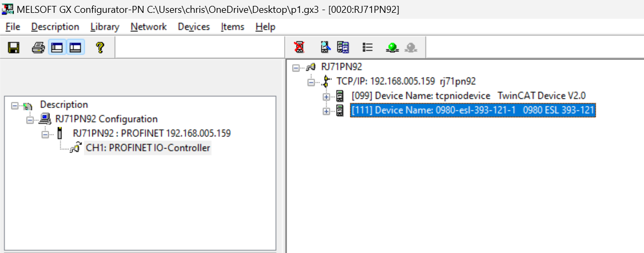644x253 pixels.
Task: Click the bulleted list properties icon
Action: pyautogui.click(x=367, y=48)
